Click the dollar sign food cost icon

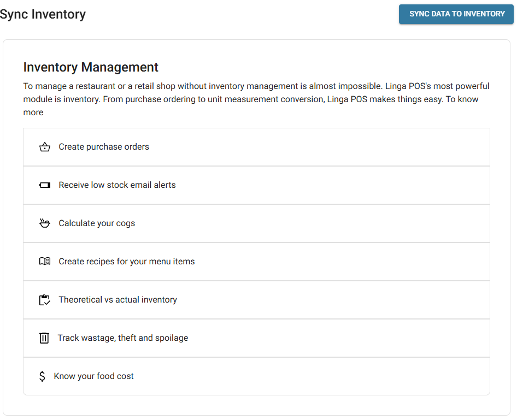pyautogui.click(x=42, y=376)
